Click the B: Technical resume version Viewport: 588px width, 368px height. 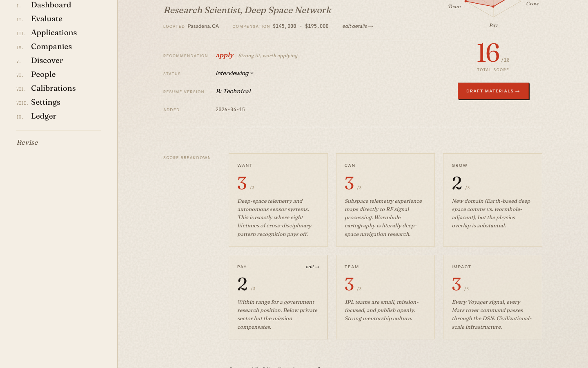pyautogui.click(x=233, y=92)
